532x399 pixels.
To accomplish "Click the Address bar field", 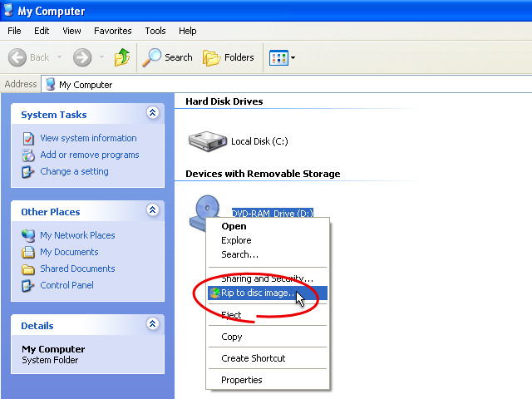I will [x=286, y=85].
